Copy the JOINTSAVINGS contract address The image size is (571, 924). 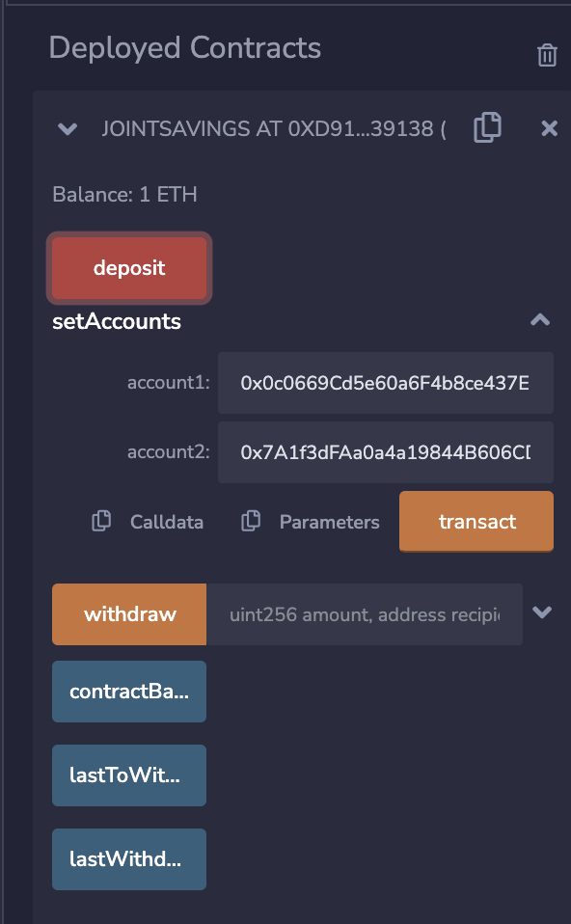point(487,127)
